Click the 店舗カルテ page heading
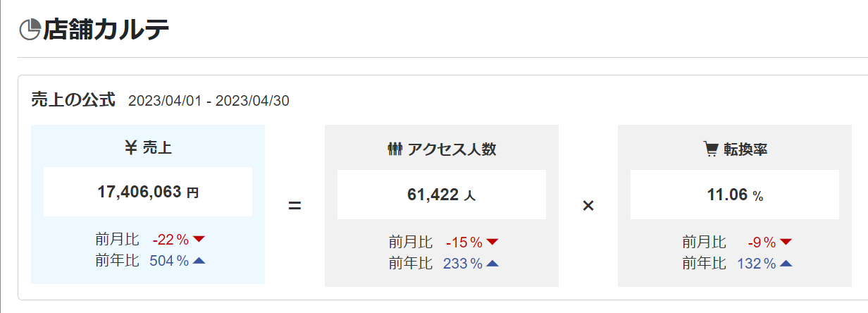This screenshot has height=313, width=868. click(106, 30)
